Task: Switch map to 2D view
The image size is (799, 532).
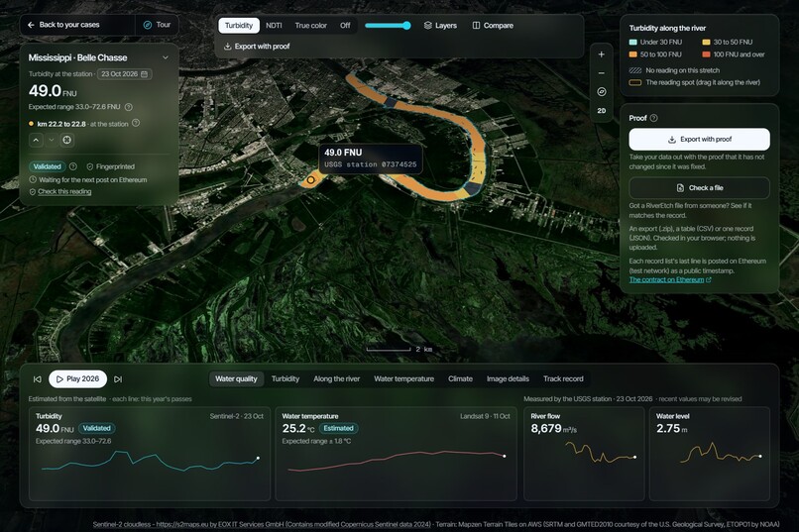Action: pyautogui.click(x=602, y=111)
